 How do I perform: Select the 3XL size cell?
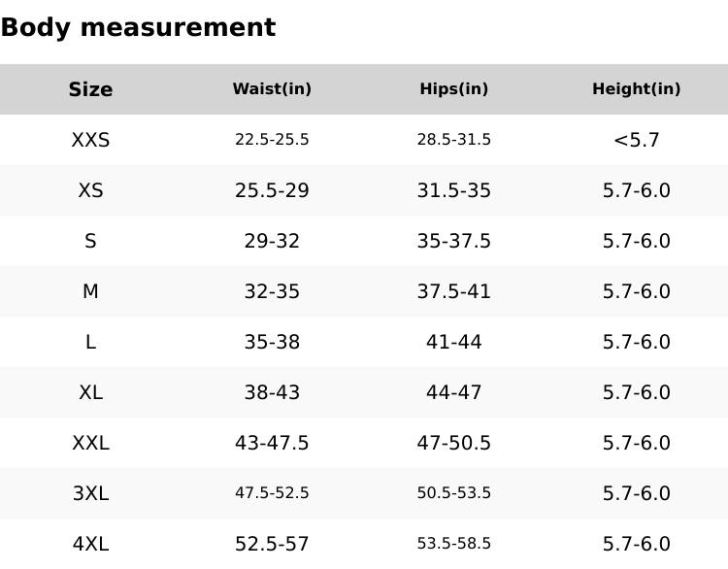coord(90,493)
